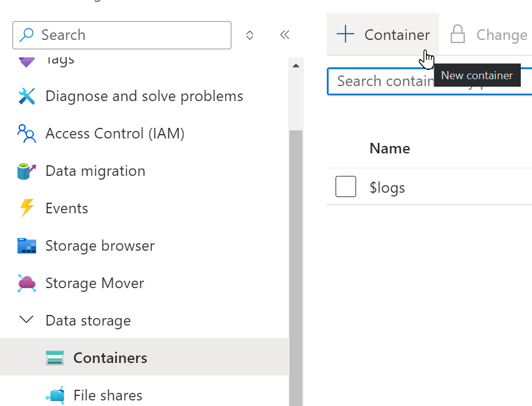Select the Diagnose and solve problems wrench icon
Image resolution: width=532 pixels, height=406 pixels.
26,96
